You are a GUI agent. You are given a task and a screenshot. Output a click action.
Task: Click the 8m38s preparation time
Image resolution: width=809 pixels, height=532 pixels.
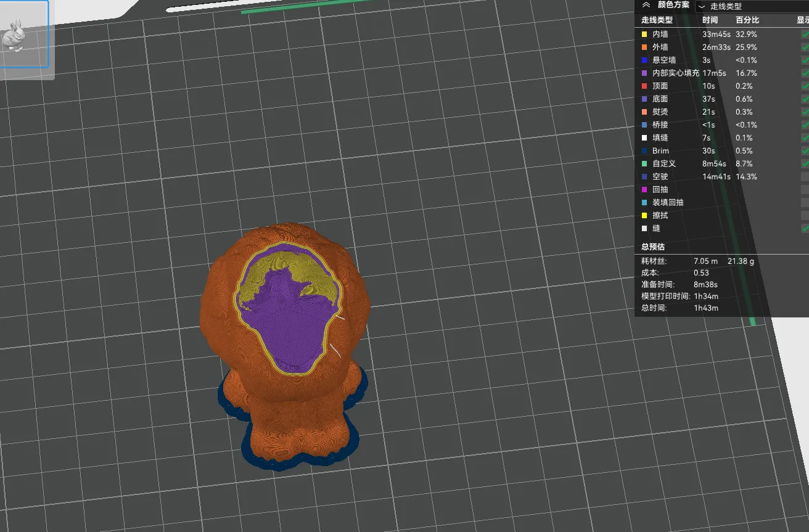(705, 285)
